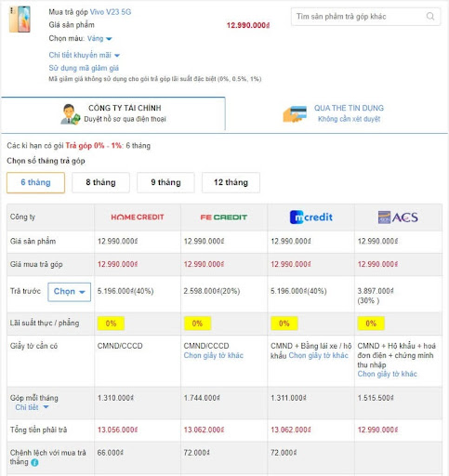Viewport: 449px width, 476px height.
Task: Click the credit card hand icon
Action: [295, 113]
